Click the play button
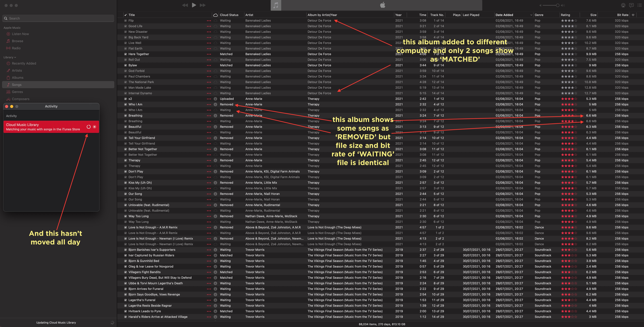This screenshot has height=327, width=644. 194,5
